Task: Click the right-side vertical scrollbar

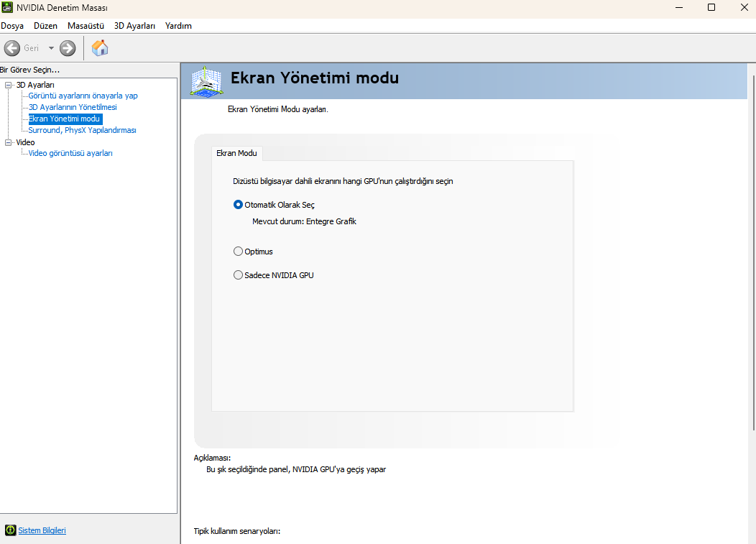Action: 754,252
